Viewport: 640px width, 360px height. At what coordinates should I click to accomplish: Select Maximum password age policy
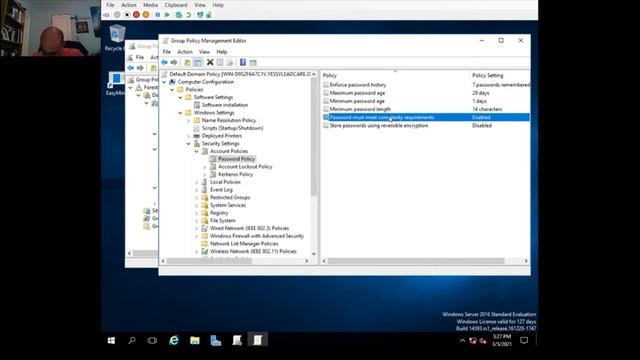point(357,93)
